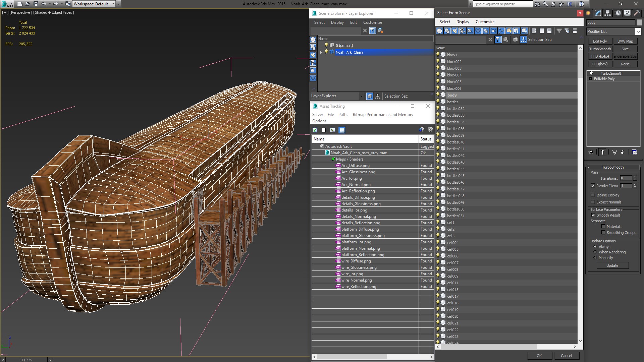Click Select All icon in Select From Scene
This screenshot has width=644, height=362.
(534, 31)
